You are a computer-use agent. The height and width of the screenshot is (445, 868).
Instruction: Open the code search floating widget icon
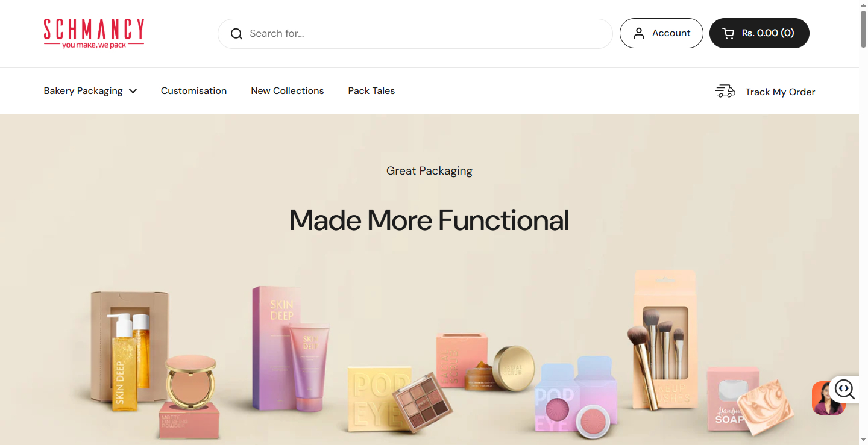click(x=844, y=389)
